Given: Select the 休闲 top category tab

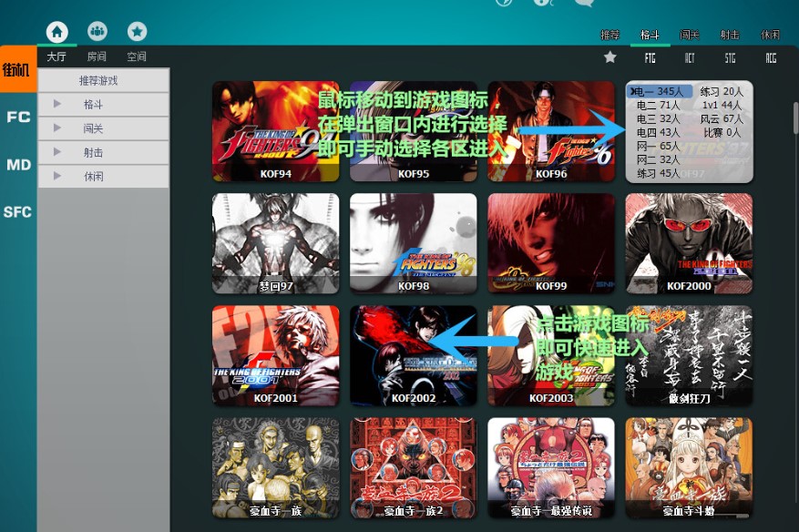Looking at the screenshot, I should [x=770, y=35].
